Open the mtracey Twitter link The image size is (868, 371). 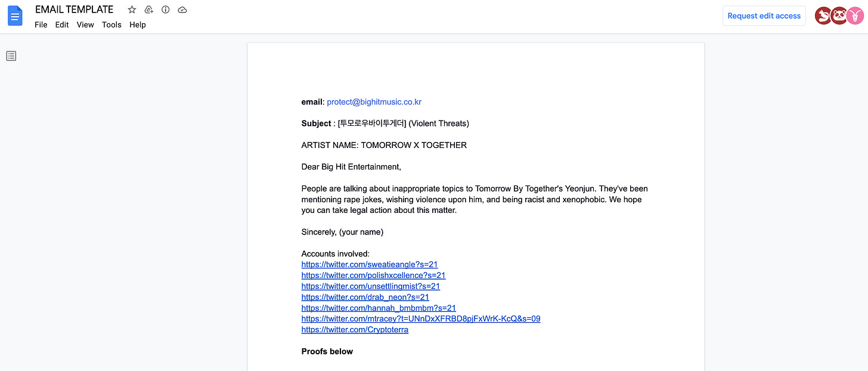421,319
